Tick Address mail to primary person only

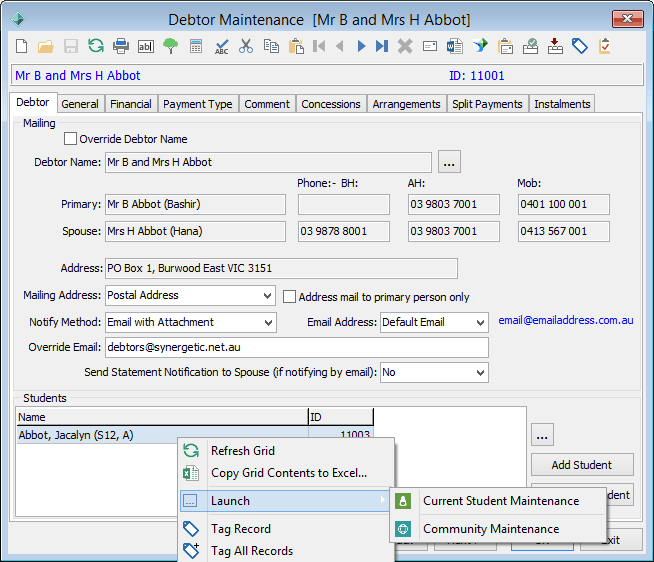coord(289,297)
